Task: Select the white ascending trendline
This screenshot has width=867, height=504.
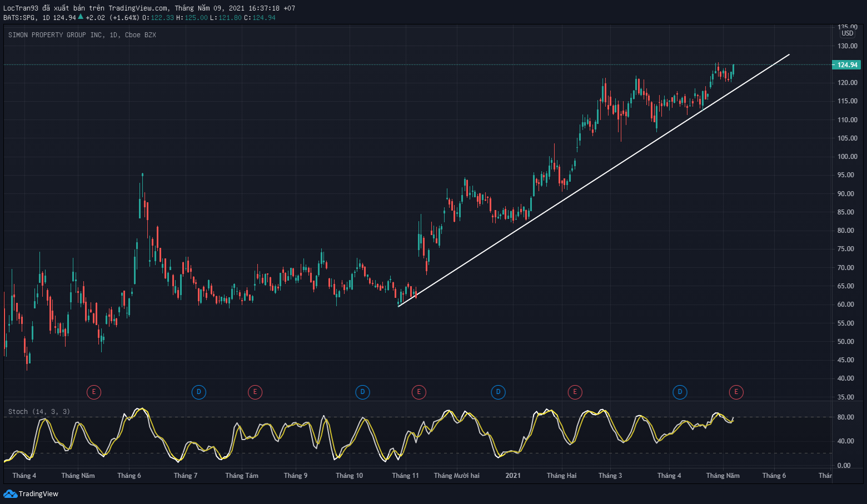Action: [594, 181]
